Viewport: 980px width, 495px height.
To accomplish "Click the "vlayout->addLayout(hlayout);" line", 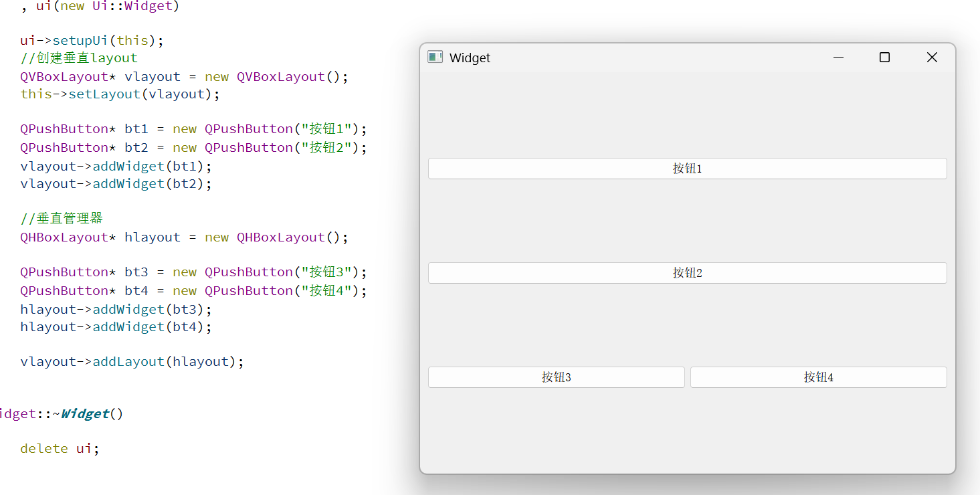I will click(132, 362).
